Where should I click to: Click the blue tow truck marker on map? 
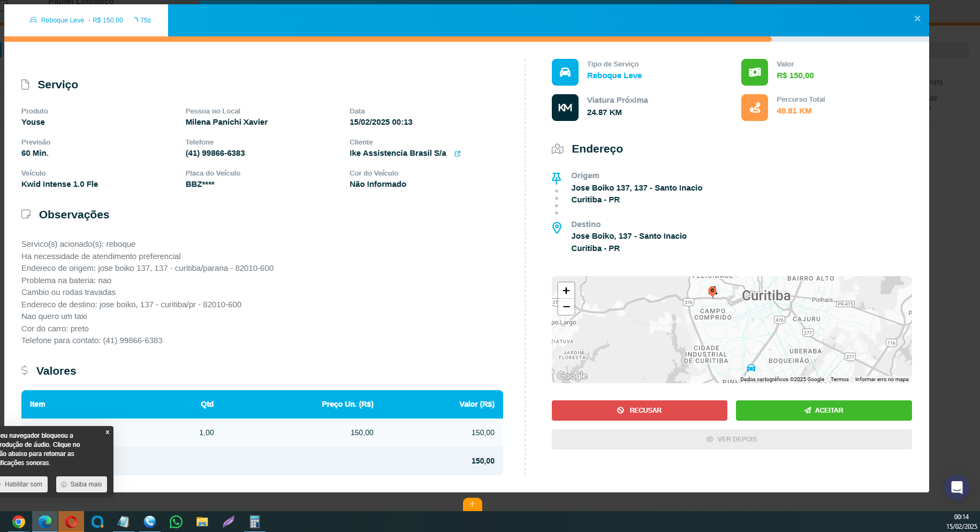[x=751, y=368]
